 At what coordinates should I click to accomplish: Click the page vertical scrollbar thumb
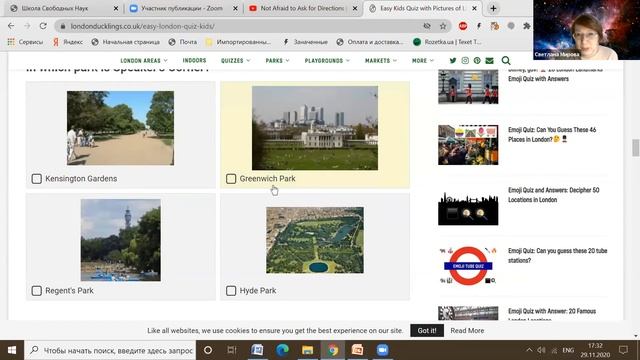pyautogui.click(x=636, y=148)
